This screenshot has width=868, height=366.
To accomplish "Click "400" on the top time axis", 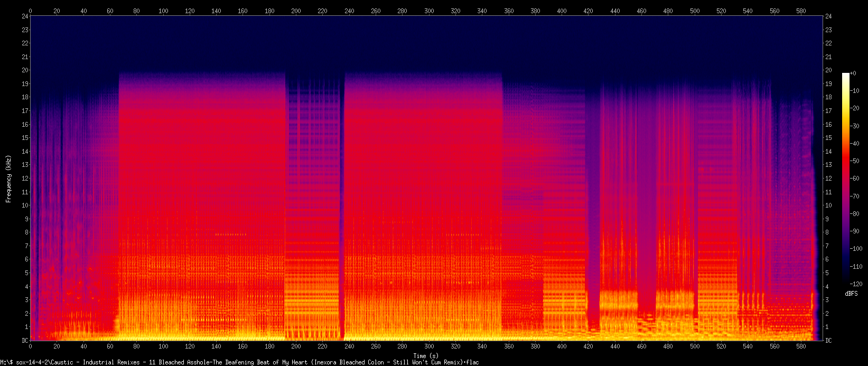I will pyautogui.click(x=562, y=11).
